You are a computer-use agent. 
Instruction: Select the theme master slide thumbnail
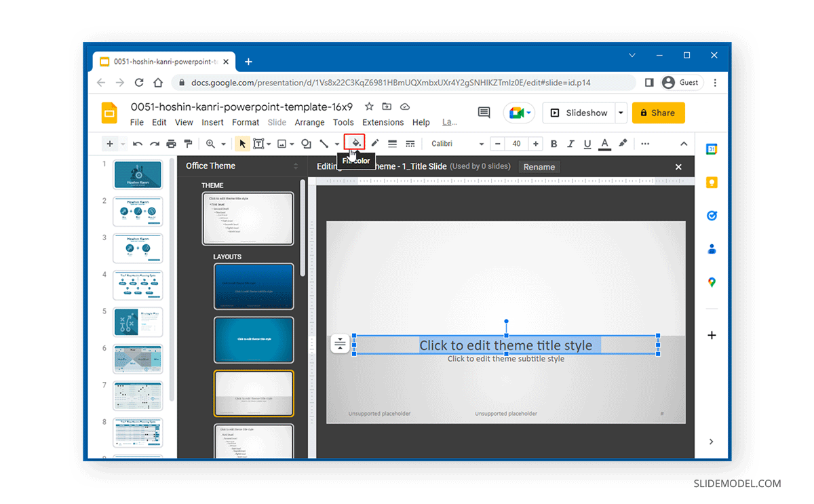[248, 218]
